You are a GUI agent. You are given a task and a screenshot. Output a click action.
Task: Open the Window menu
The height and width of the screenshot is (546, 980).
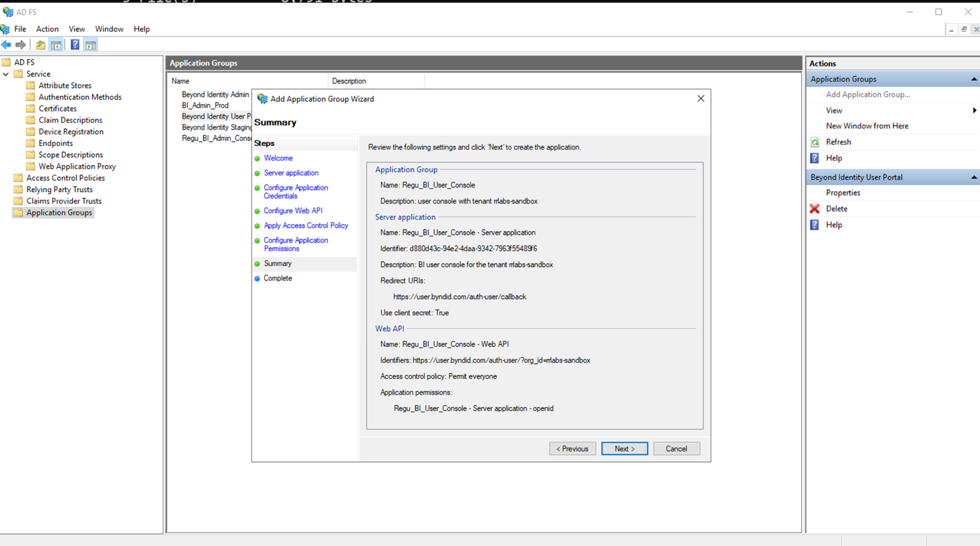click(109, 29)
